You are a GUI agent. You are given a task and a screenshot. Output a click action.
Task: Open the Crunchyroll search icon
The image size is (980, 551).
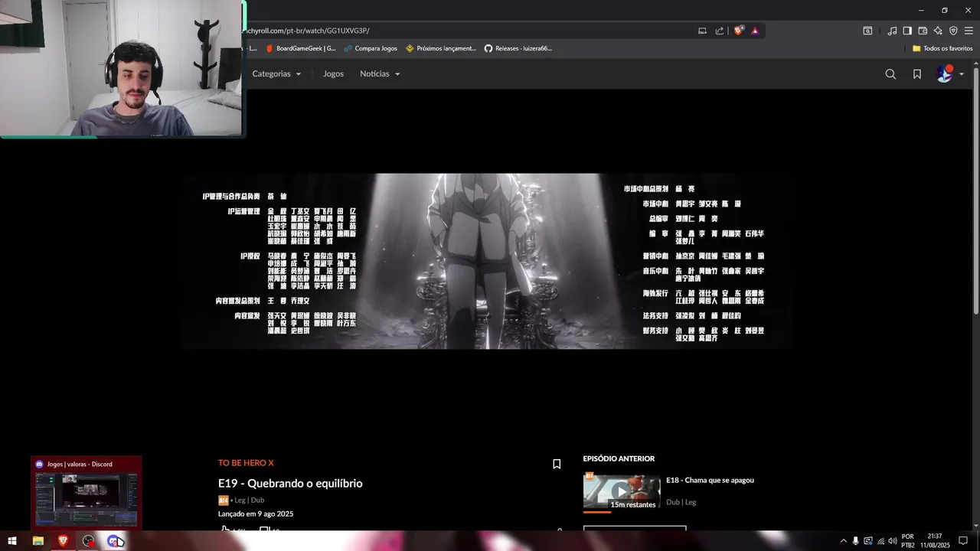tap(890, 74)
